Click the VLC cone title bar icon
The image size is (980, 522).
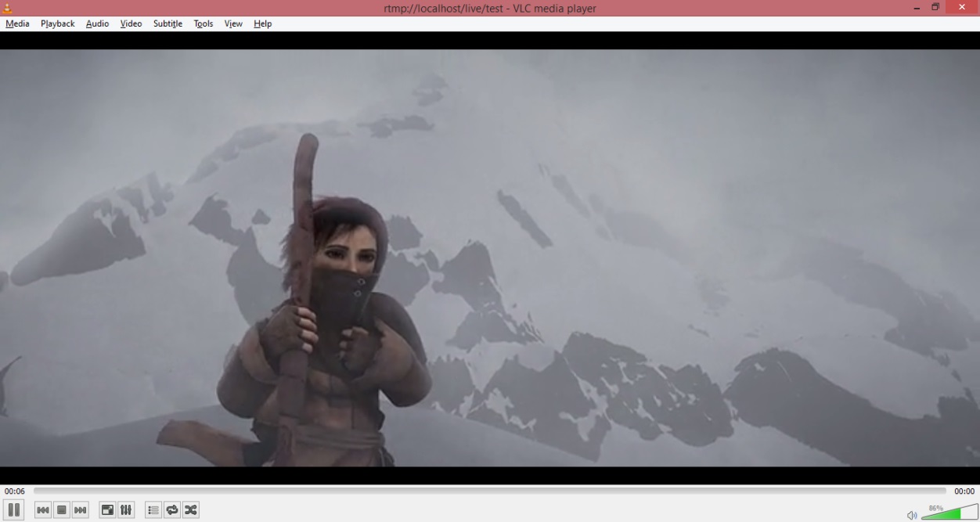tap(8, 8)
